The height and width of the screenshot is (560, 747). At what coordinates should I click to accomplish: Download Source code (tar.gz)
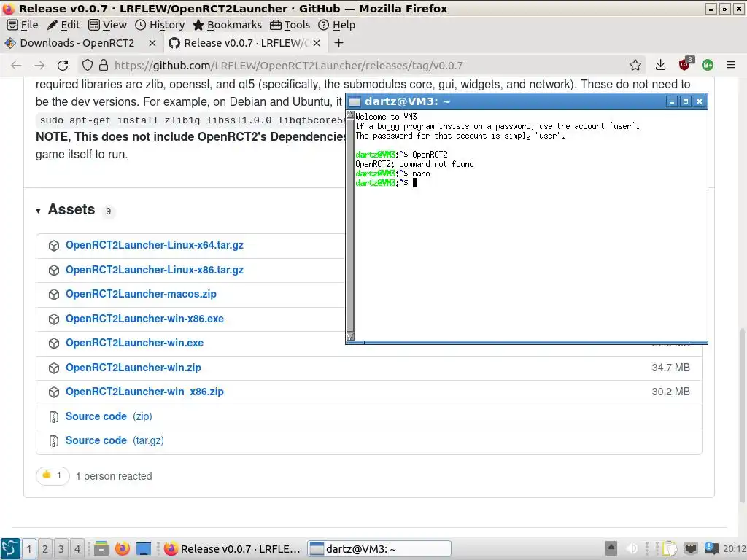115,441
